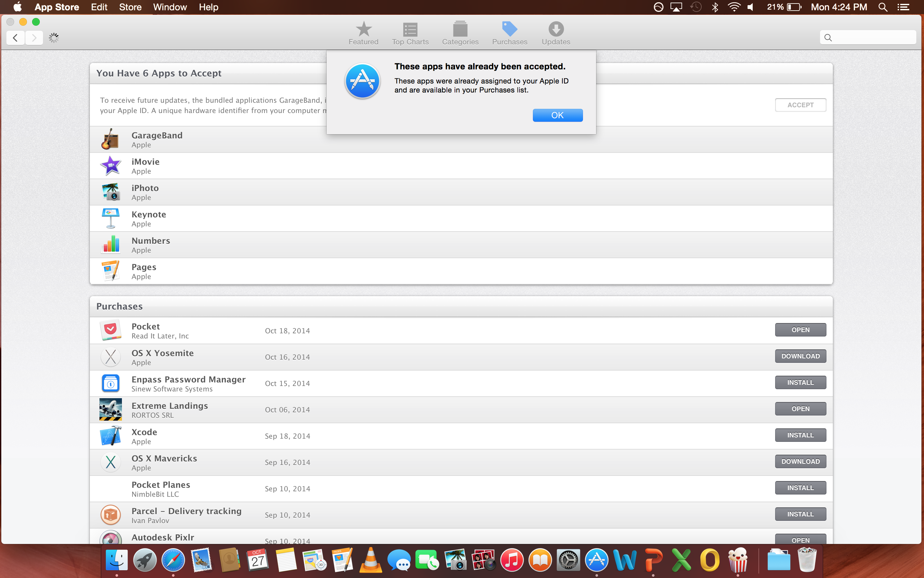
Task: Open Launchpad rocket in the Dock
Action: click(x=145, y=560)
